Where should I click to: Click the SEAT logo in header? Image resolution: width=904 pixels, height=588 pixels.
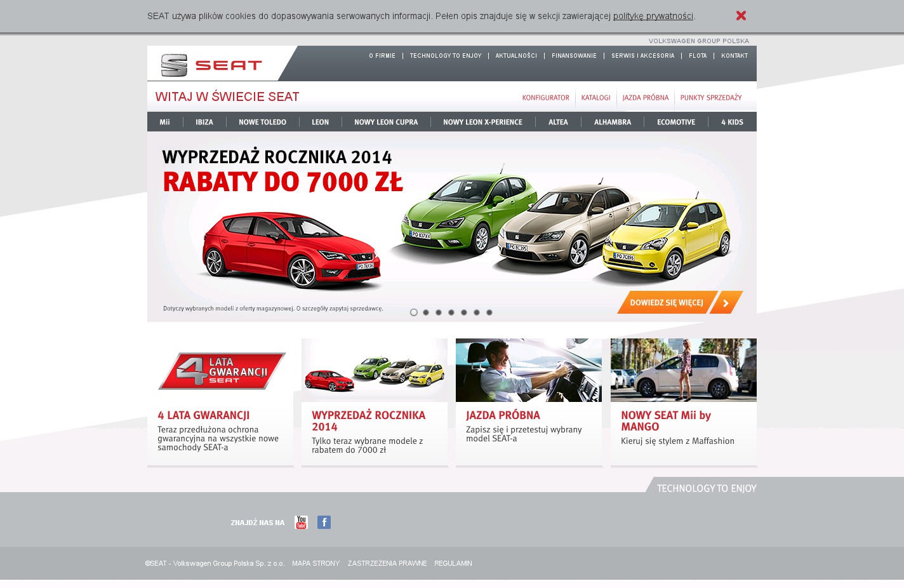click(211, 65)
